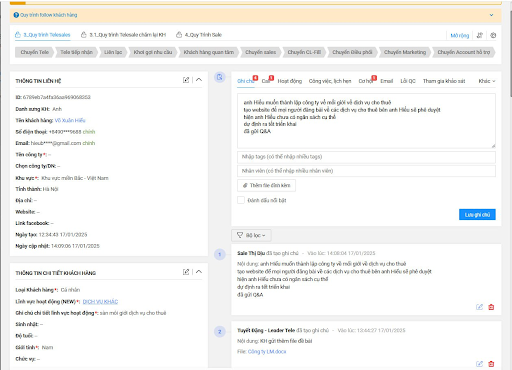
Task: Open the Bộ lọc filter dropdown
Action: click(251, 235)
